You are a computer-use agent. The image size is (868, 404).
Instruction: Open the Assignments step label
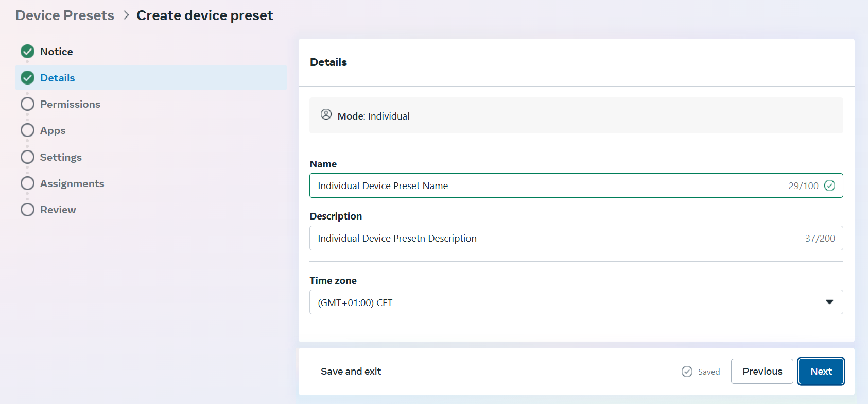click(x=72, y=183)
